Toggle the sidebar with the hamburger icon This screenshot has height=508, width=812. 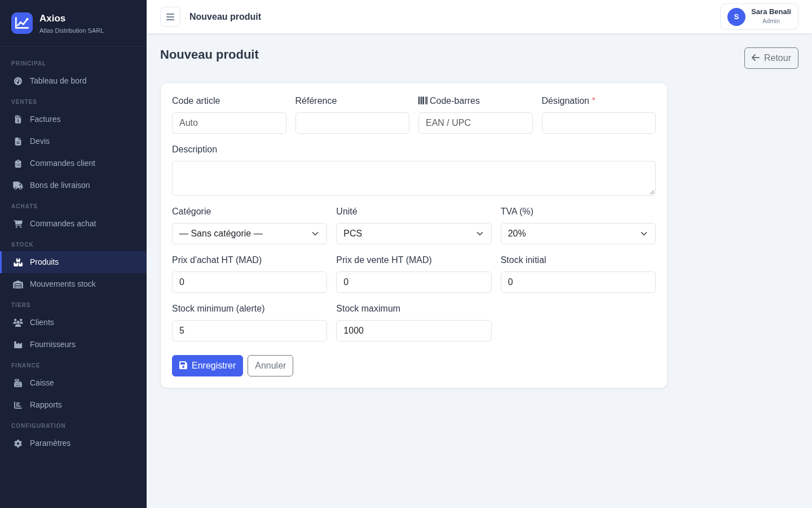click(170, 17)
